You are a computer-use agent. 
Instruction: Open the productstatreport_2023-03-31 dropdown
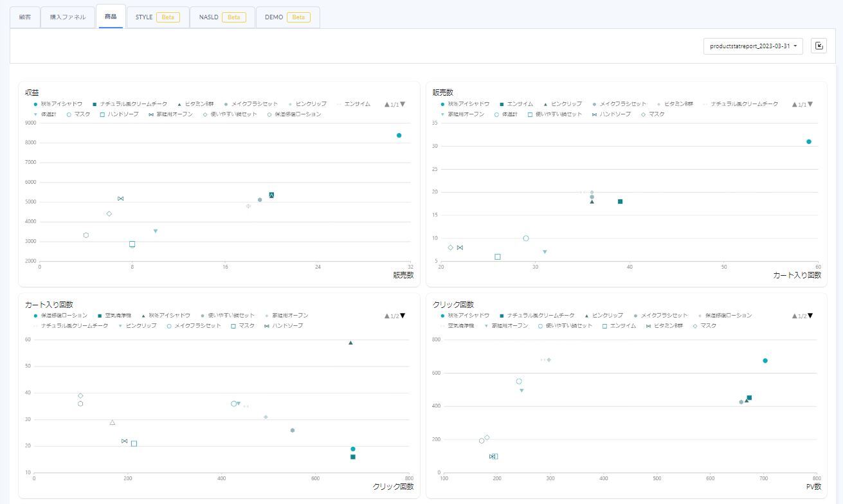753,46
